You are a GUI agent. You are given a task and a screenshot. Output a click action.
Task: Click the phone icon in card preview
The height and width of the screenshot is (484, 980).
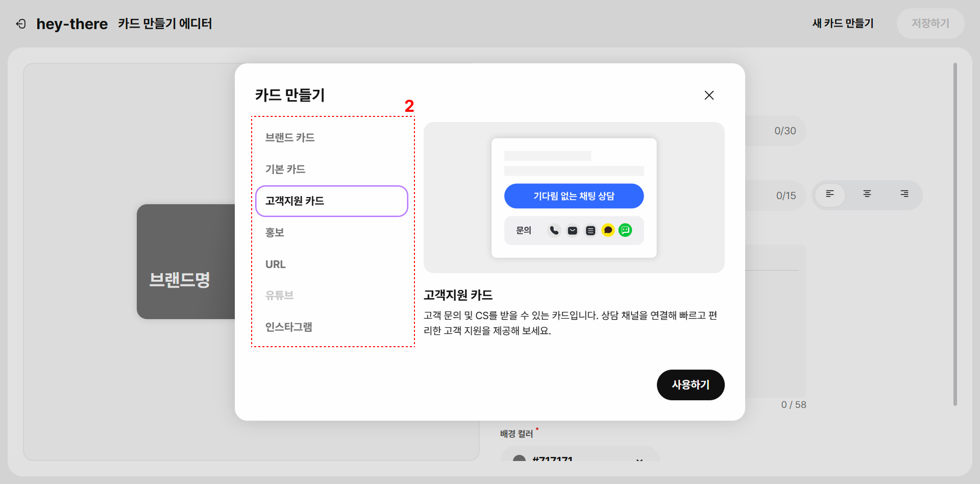[554, 230]
